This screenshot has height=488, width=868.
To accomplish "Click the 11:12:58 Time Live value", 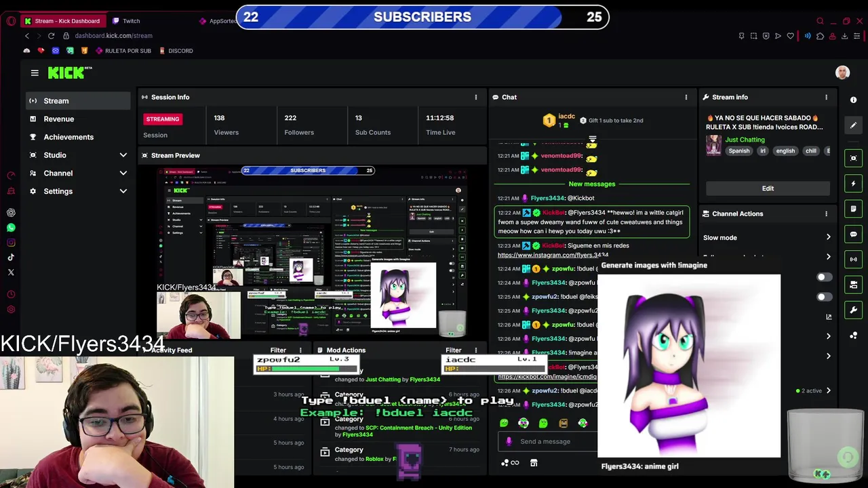I will 440,118.
